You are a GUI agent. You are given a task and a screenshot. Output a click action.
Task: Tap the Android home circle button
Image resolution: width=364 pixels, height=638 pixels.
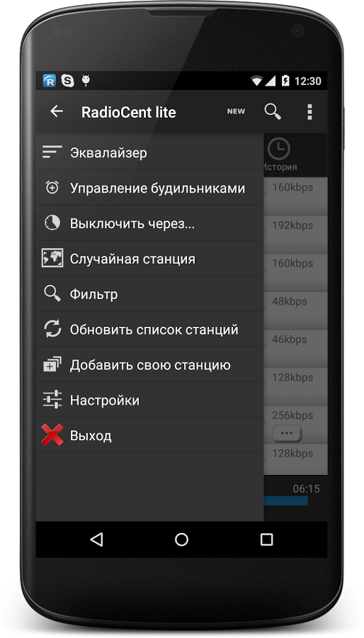coord(181,539)
